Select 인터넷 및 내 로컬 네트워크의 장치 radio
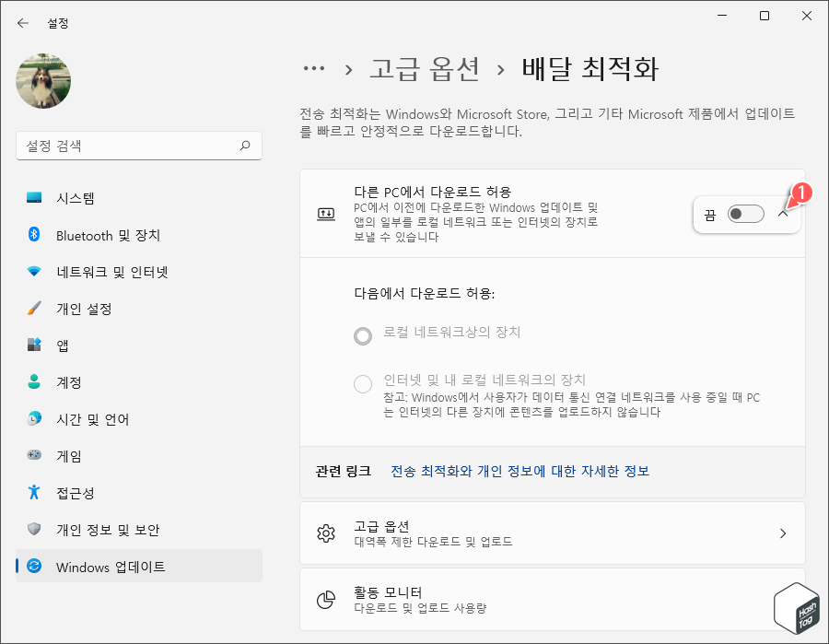 [363, 384]
